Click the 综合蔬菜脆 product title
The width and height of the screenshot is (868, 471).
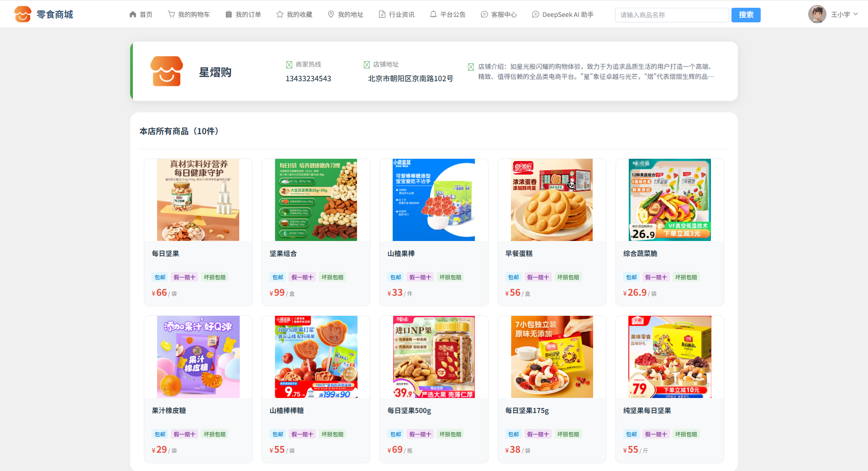point(640,254)
